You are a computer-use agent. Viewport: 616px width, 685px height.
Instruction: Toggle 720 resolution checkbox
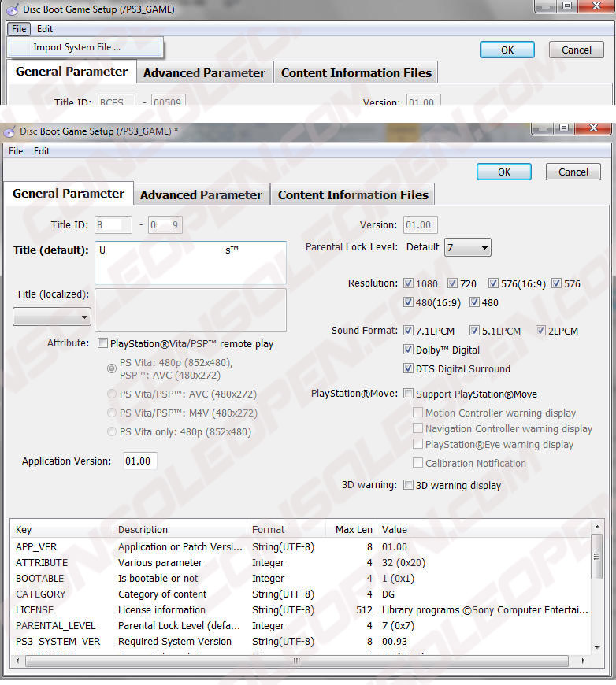coord(452,283)
